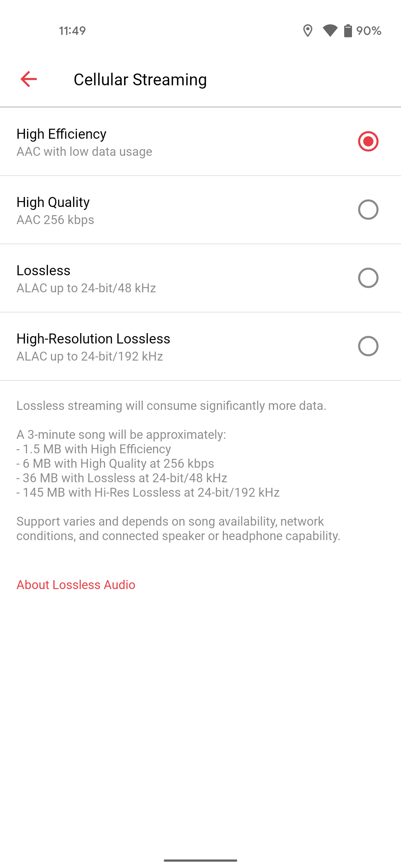This screenshot has width=401, height=868.
Task: Tap the High-Resolution Lossless title text
Action: (x=93, y=339)
